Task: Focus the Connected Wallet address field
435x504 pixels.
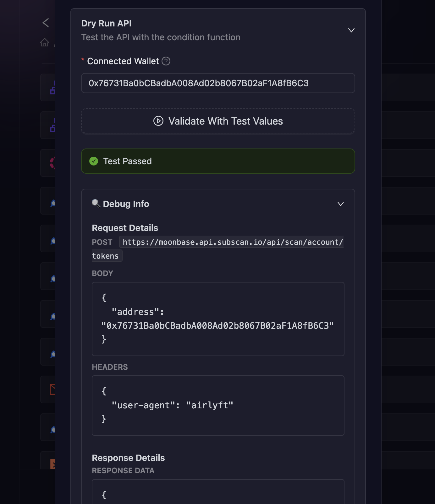Action: tap(218, 83)
